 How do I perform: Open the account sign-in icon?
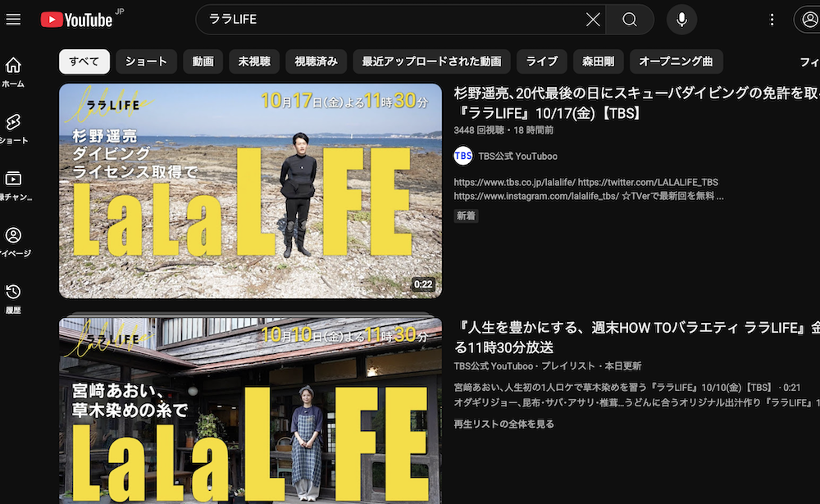point(807,20)
